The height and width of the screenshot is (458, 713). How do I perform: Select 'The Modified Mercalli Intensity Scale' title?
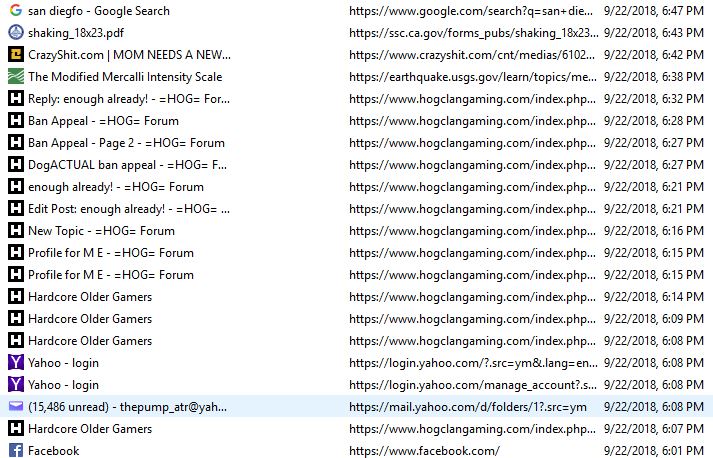point(125,77)
